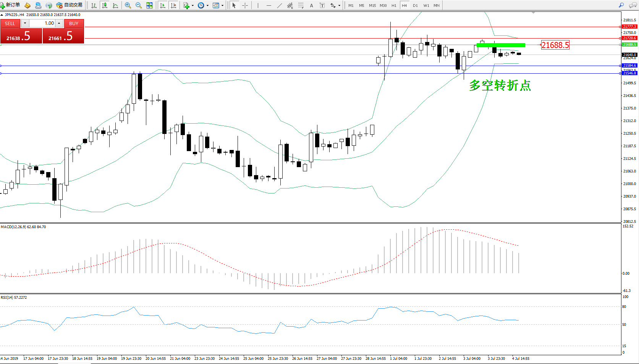Screen dimensions: 639x364
Task: Pick the text label 'A' tool
Action: [311, 5]
